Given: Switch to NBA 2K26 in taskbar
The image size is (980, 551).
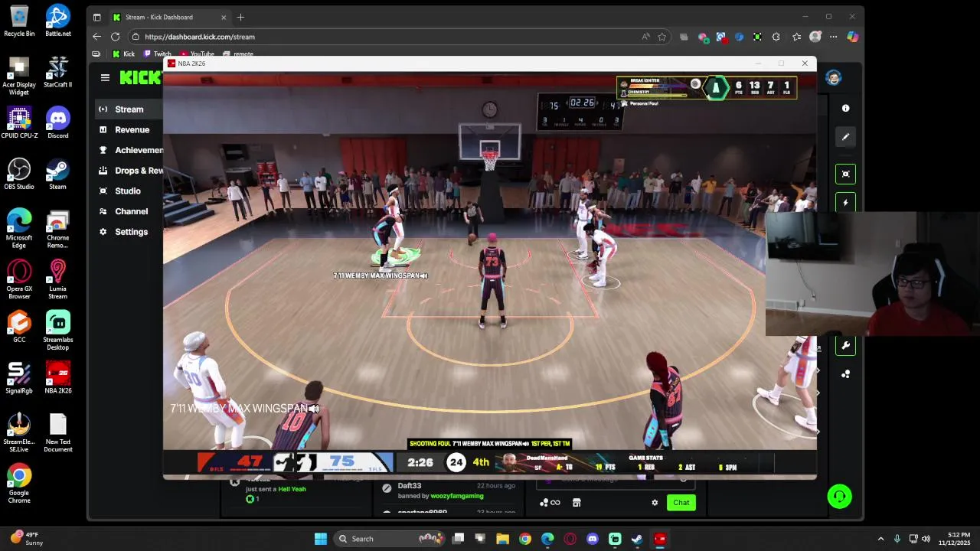Looking at the screenshot, I should click(x=660, y=539).
